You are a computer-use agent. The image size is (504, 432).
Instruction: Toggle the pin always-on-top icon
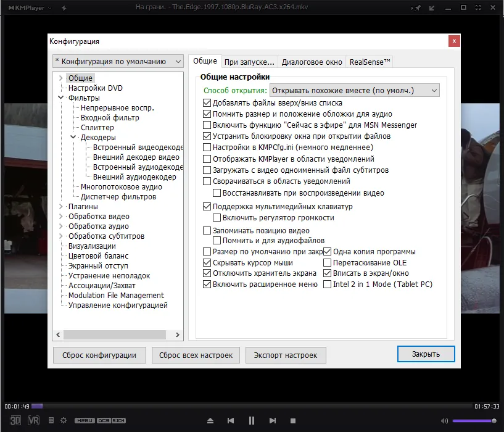pyautogui.click(x=416, y=8)
